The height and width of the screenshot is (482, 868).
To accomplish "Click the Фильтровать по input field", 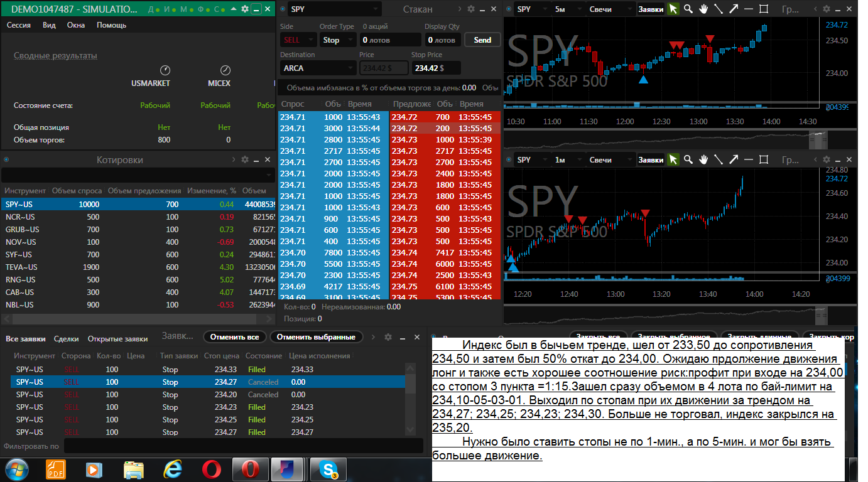I will click(243, 446).
